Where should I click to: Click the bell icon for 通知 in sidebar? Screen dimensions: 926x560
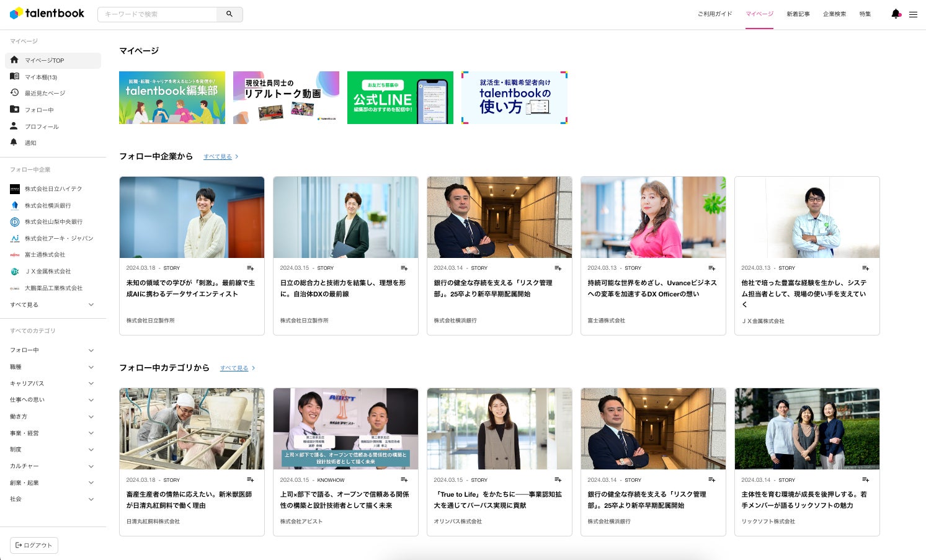click(x=14, y=143)
